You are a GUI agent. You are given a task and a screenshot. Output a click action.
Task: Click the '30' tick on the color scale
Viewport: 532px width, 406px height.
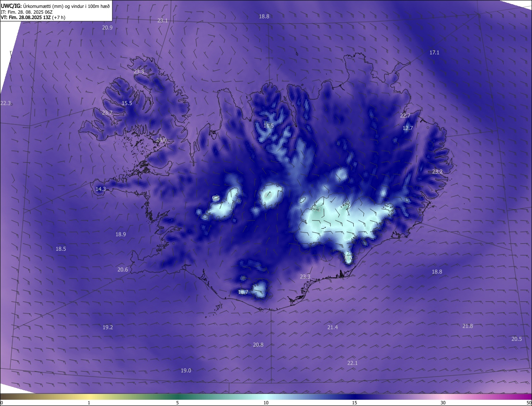443,403
